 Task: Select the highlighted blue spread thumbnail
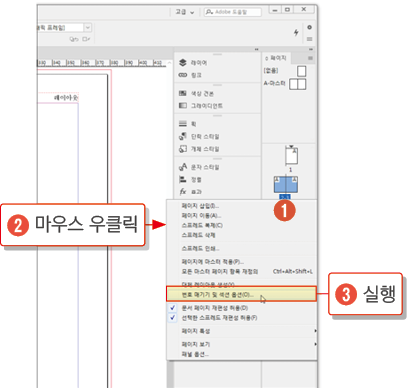click(x=286, y=185)
